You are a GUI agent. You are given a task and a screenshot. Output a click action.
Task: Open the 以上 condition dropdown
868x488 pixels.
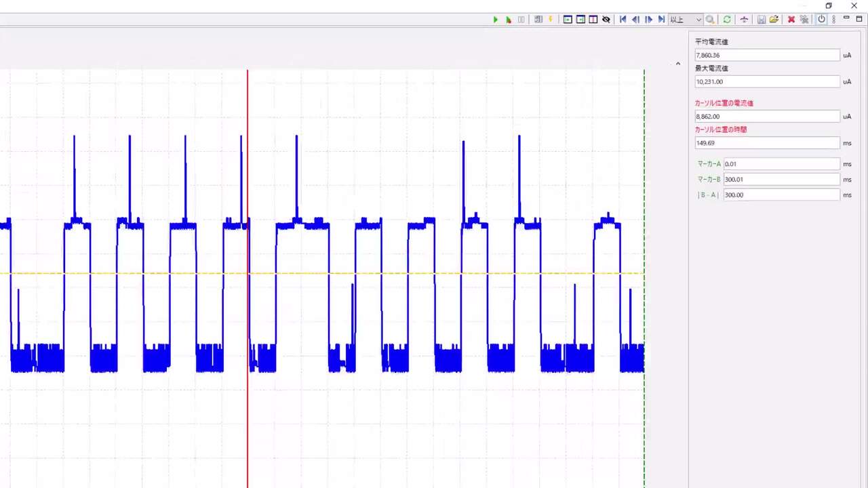tap(686, 20)
